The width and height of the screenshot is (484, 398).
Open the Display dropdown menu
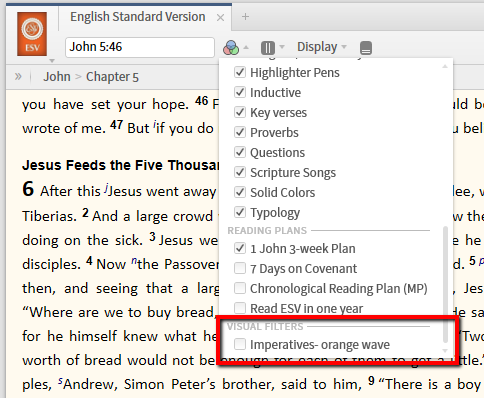(x=322, y=47)
